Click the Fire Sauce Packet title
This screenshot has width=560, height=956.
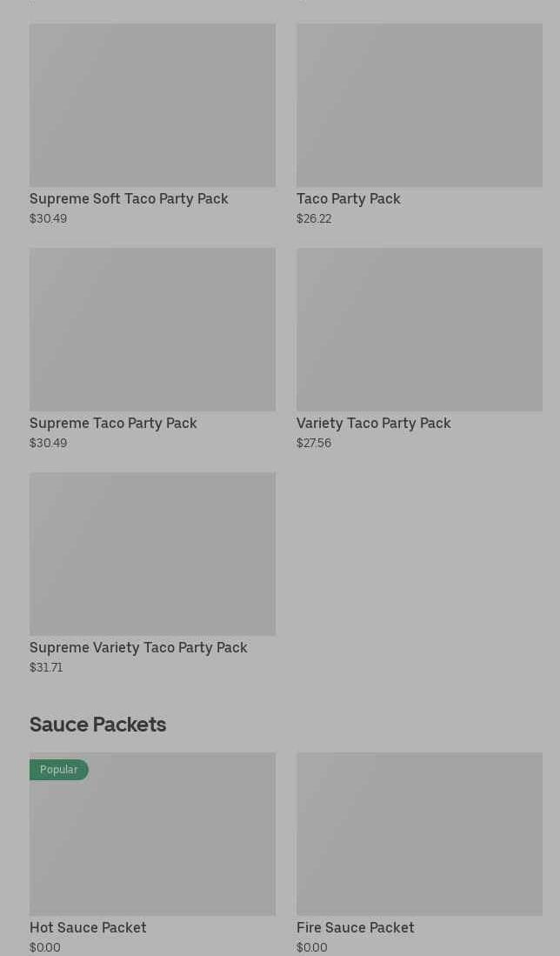point(355,928)
